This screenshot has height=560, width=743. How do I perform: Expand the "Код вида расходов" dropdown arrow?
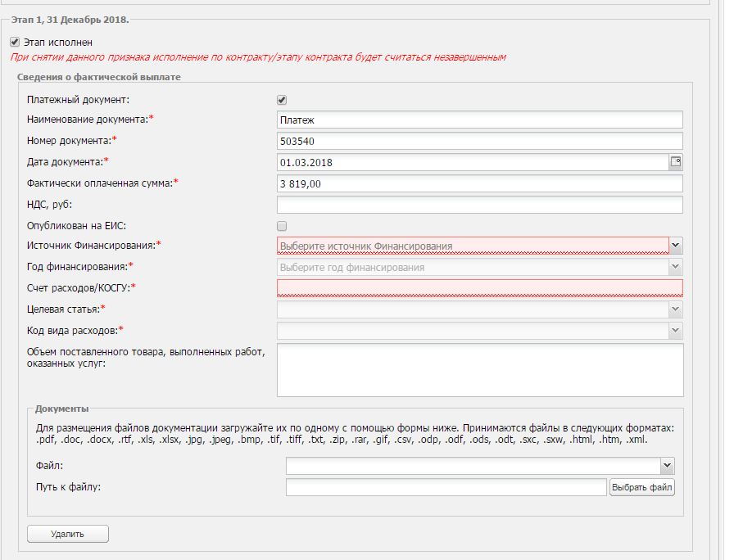pyautogui.click(x=676, y=331)
